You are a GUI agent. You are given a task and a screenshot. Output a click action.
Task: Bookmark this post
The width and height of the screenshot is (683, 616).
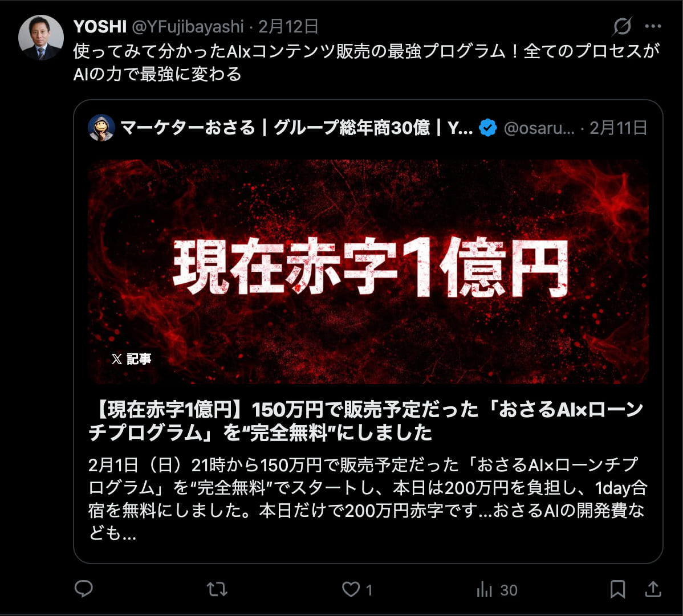tap(617, 589)
